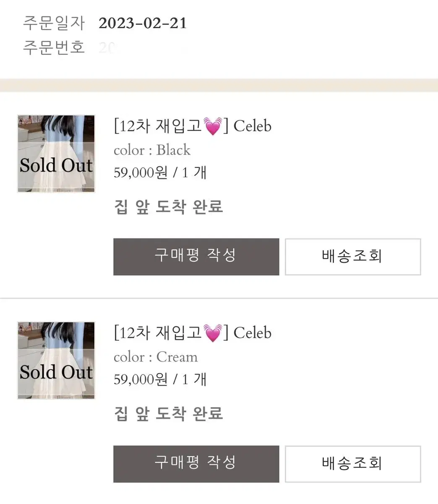Open the Sold Out thumbnail of Cream item

pyautogui.click(x=56, y=360)
